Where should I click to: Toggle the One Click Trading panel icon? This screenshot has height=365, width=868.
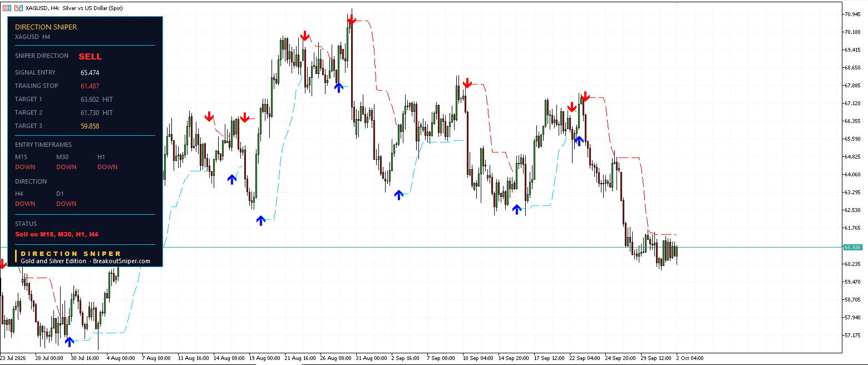18,8
